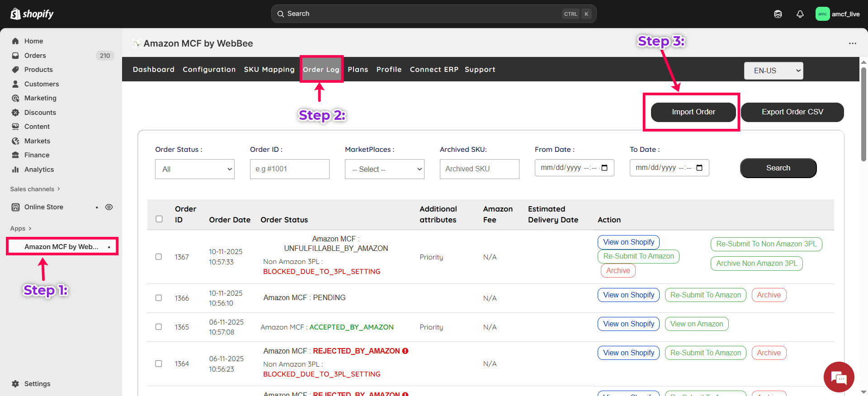Screen dimensions: 868x396
Task: Check the box for order 1367
Action: pyautogui.click(x=159, y=257)
